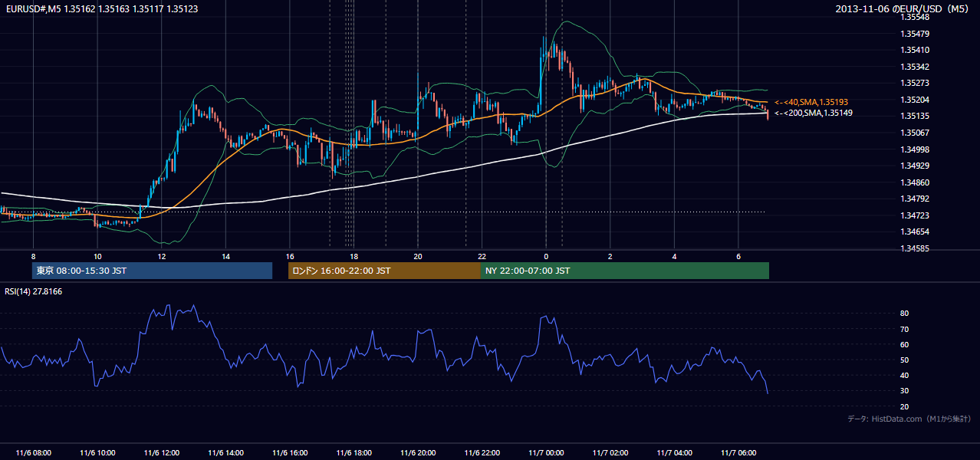Viewport: 980px width, 460px height.
Task: Click the RSI 50 level label
Action: pos(905,360)
